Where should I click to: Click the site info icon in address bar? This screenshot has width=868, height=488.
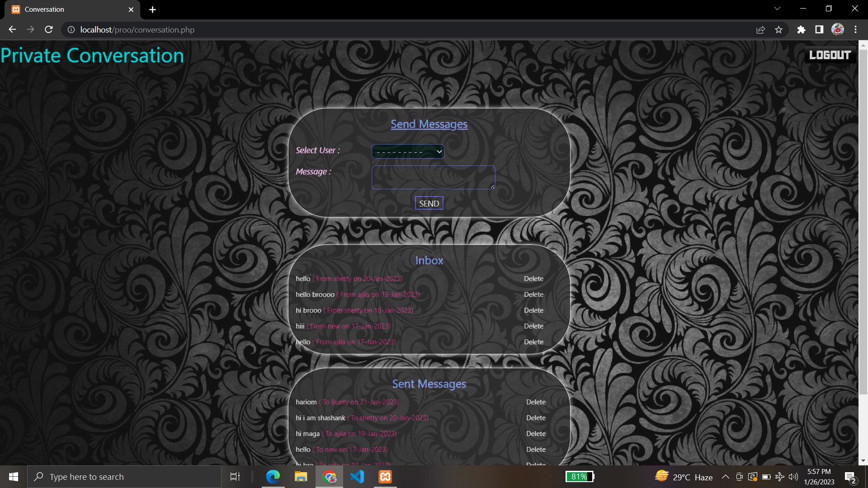point(71,29)
